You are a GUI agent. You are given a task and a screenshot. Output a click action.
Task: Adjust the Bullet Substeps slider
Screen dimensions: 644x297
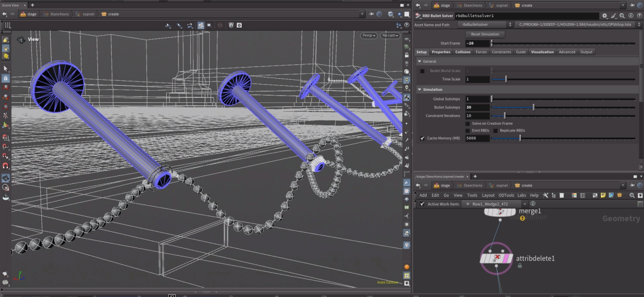(533, 107)
